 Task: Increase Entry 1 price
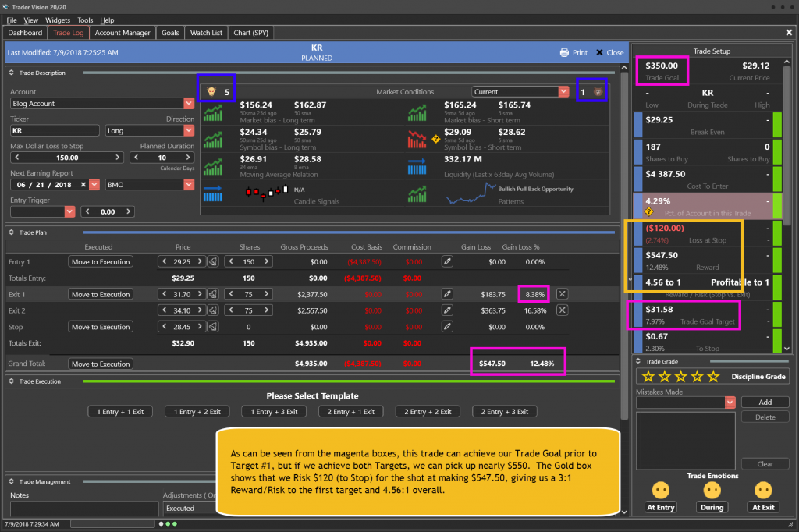200,261
